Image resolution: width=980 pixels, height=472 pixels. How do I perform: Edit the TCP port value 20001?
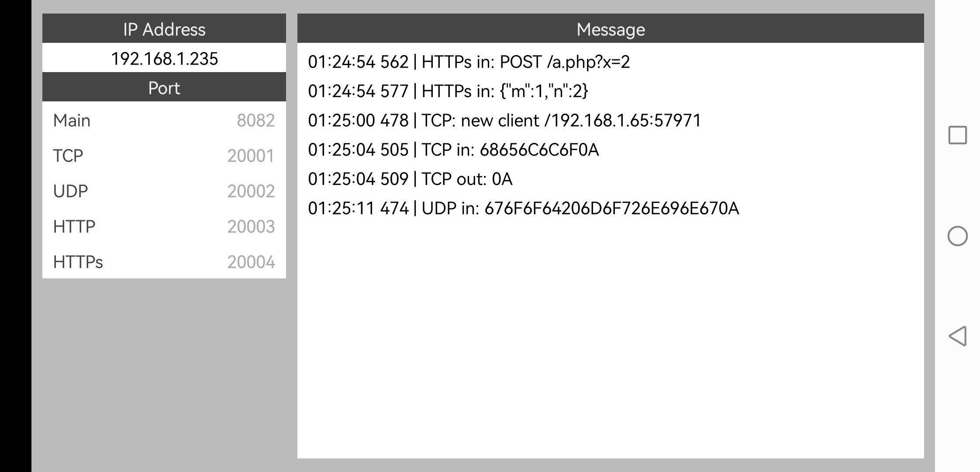(251, 156)
